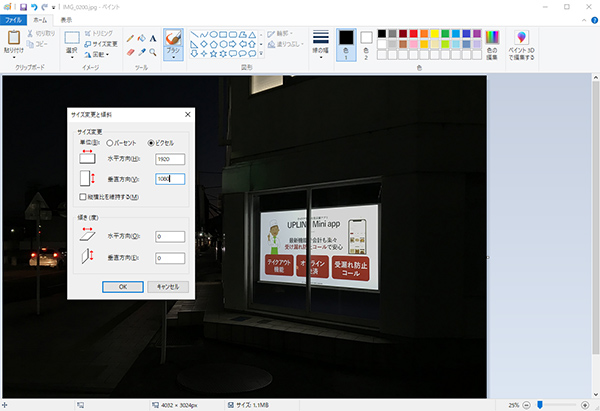Switch to the Home (ホーム) tab

[x=40, y=20]
